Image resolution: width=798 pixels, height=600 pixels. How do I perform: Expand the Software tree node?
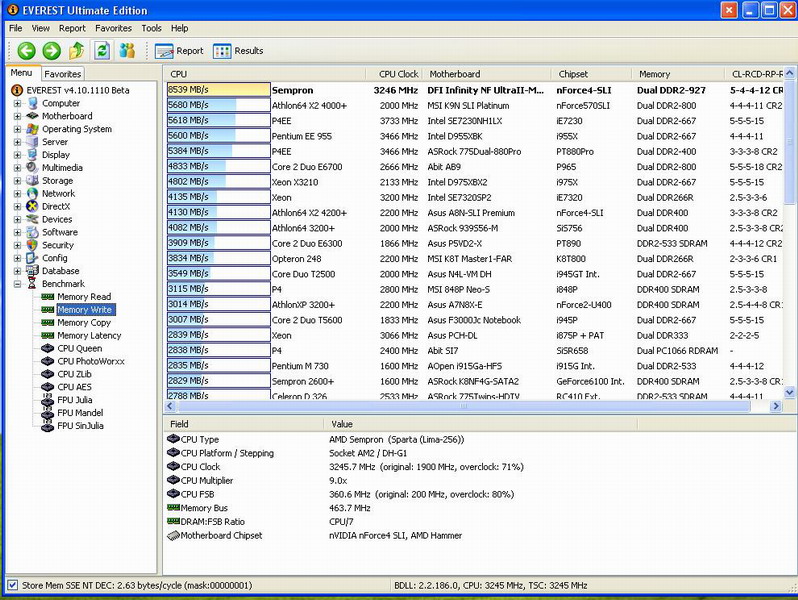[x=17, y=232]
